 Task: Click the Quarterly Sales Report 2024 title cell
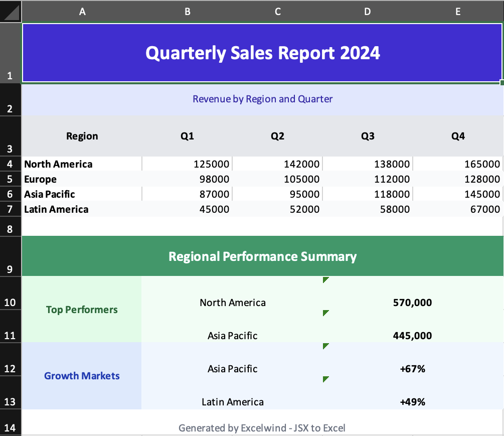tap(262, 53)
